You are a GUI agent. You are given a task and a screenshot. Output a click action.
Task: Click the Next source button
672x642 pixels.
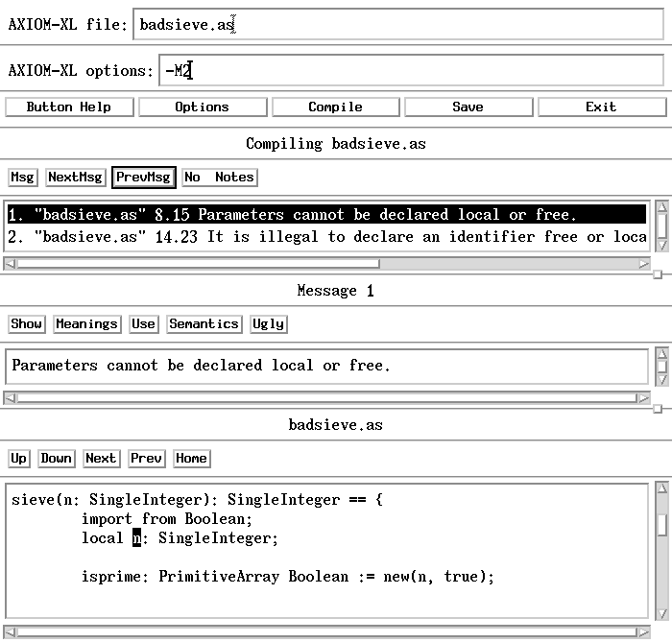[102, 459]
